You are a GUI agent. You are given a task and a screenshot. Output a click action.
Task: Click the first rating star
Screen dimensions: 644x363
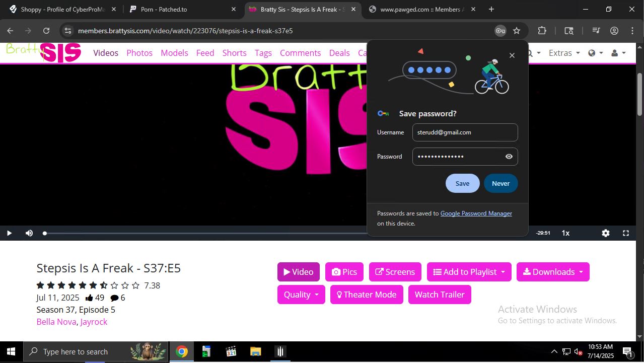[x=40, y=285]
